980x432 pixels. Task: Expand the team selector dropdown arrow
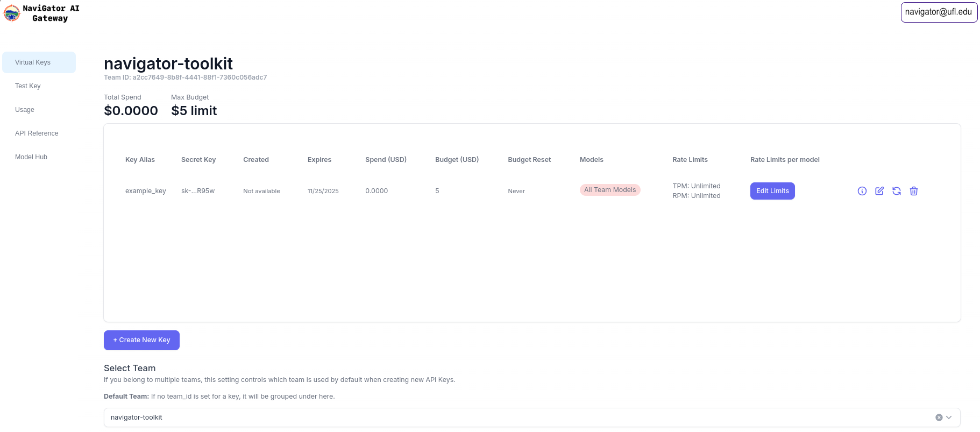coord(949,417)
